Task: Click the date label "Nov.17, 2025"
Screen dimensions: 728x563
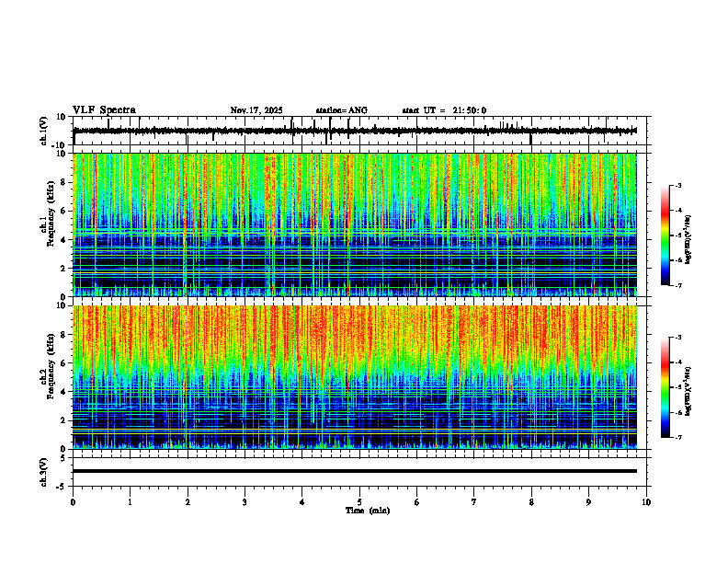Action: [x=256, y=110]
